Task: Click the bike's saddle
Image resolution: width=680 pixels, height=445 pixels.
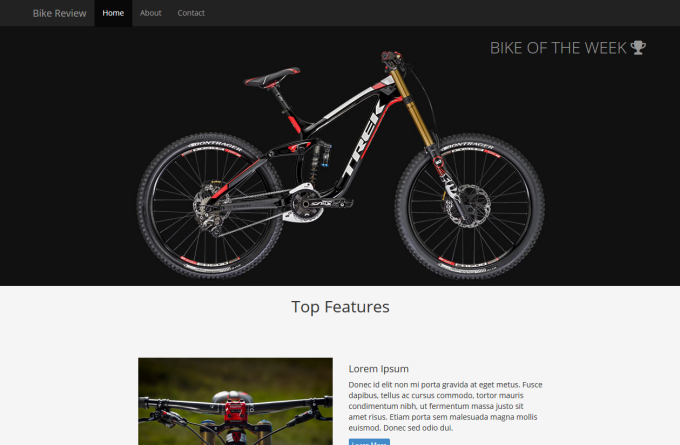Action: click(272, 77)
